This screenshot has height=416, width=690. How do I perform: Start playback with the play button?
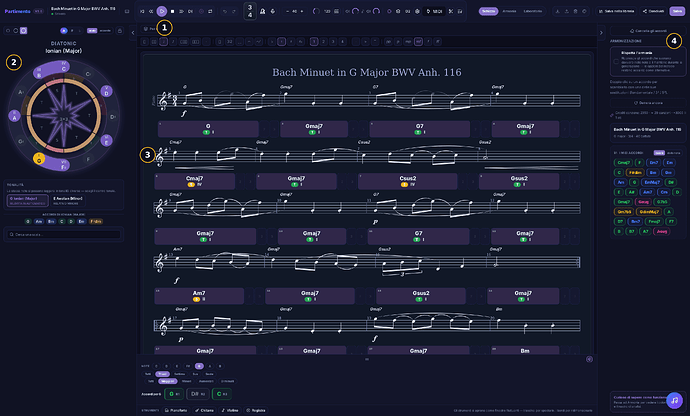pyautogui.click(x=161, y=11)
